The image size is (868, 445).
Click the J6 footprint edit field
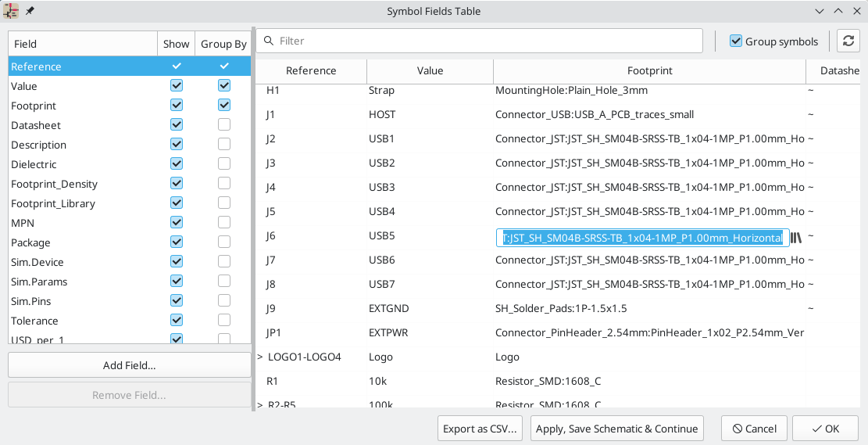[643, 238]
